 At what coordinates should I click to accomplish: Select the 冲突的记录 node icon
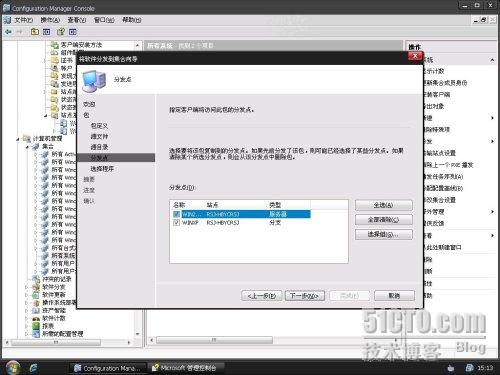(36, 279)
